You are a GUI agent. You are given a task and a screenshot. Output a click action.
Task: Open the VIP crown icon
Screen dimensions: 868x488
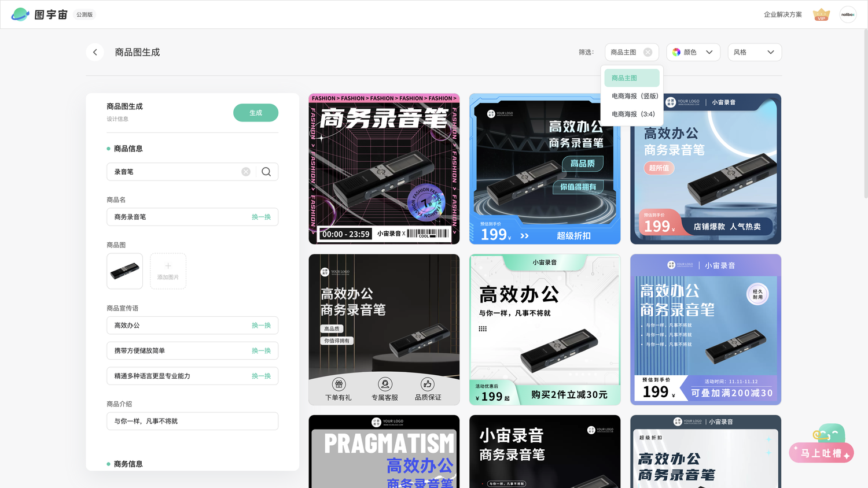(821, 14)
